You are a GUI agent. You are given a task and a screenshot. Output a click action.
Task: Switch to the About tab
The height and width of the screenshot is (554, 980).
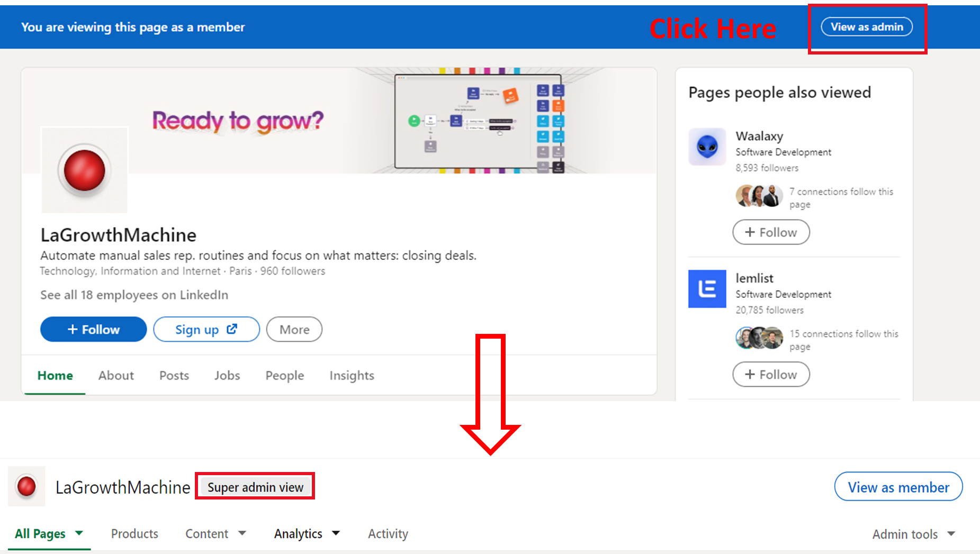pos(115,375)
